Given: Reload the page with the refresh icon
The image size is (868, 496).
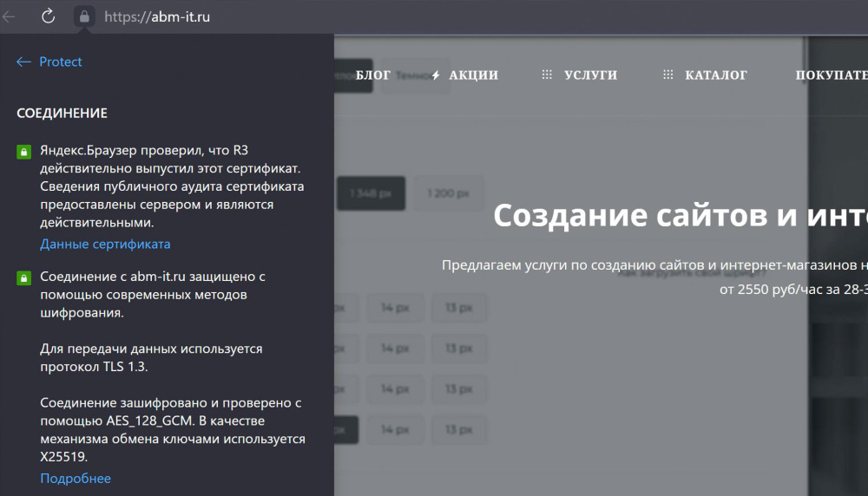Looking at the screenshot, I should pyautogui.click(x=49, y=16).
